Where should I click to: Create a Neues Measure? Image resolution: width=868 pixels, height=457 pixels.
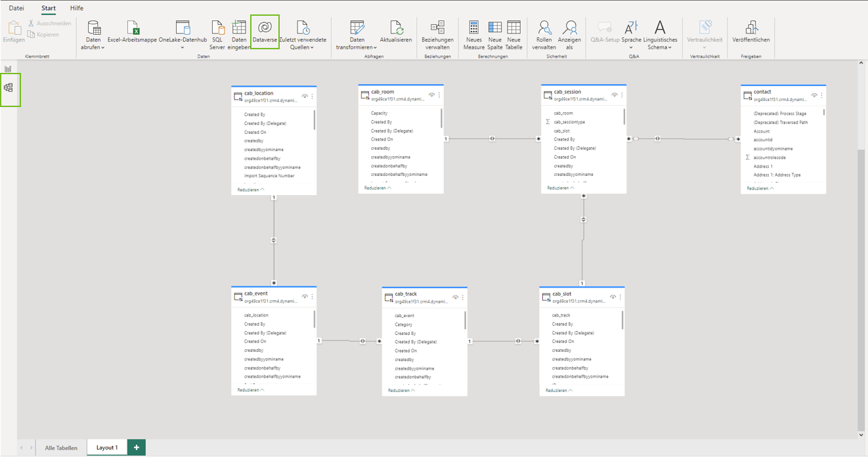(473, 34)
